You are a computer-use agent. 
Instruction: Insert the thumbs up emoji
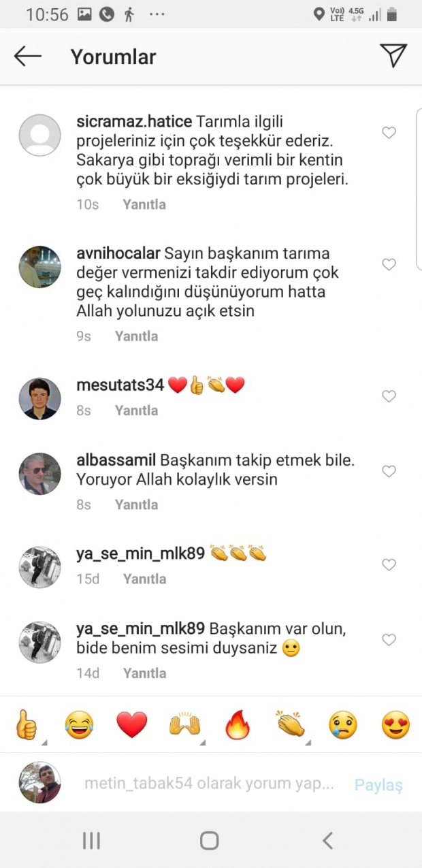pos(26,725)
